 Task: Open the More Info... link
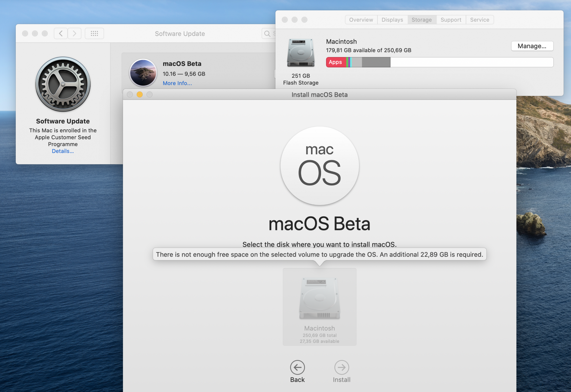click(x=177, y=83)
